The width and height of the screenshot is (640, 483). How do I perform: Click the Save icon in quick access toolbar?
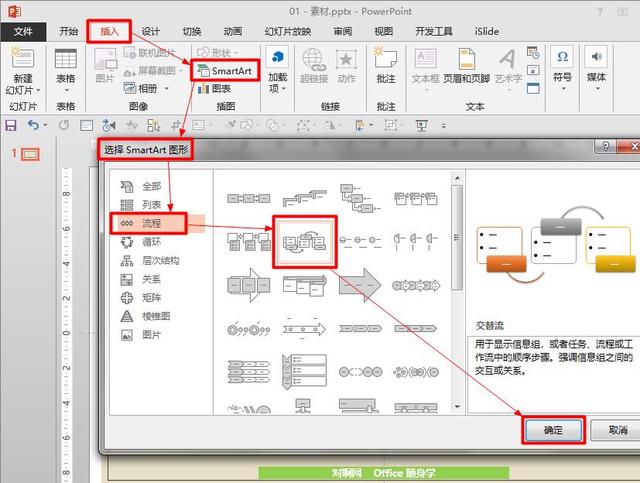(11, 125)
